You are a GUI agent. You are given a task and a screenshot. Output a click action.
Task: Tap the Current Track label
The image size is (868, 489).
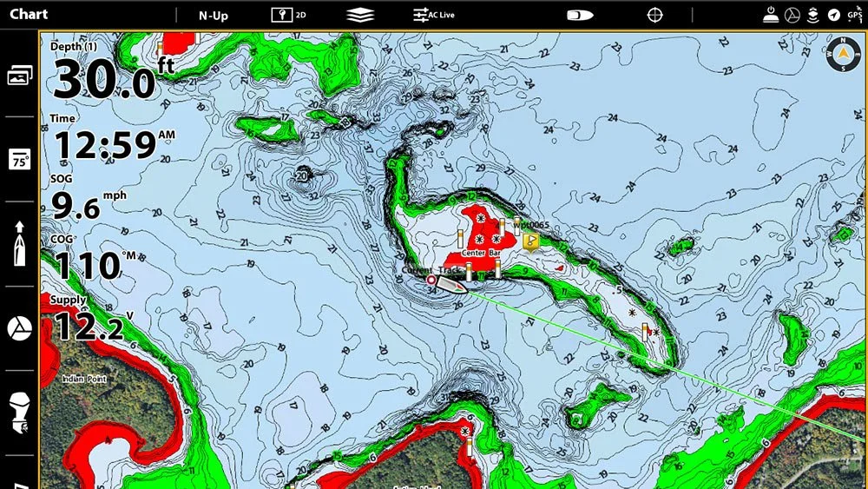[x=431, y=270]
